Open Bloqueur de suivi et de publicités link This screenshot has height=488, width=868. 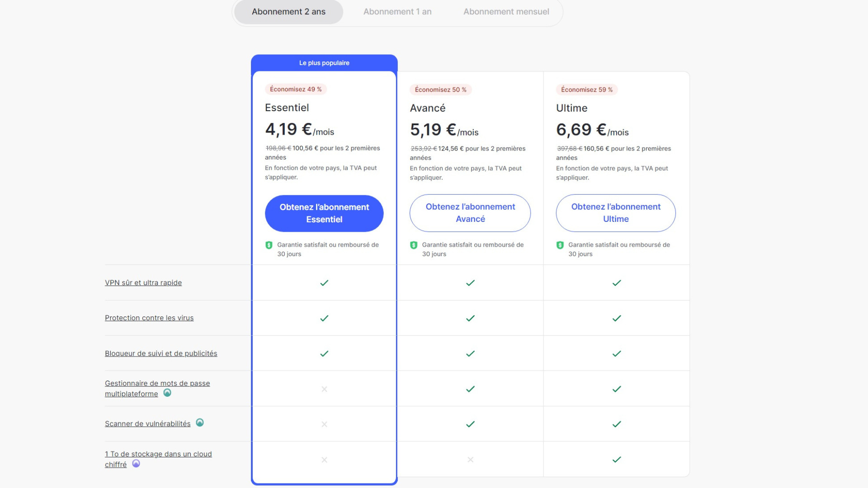161,353
